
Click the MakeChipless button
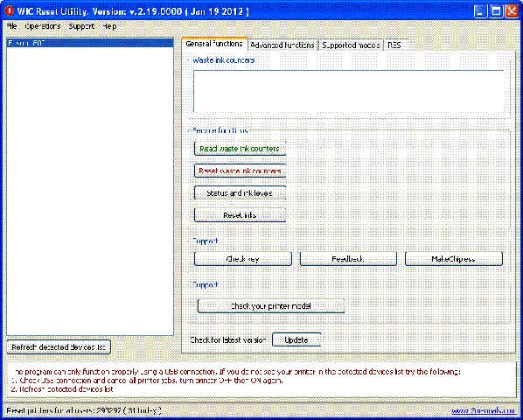[454, 259]
